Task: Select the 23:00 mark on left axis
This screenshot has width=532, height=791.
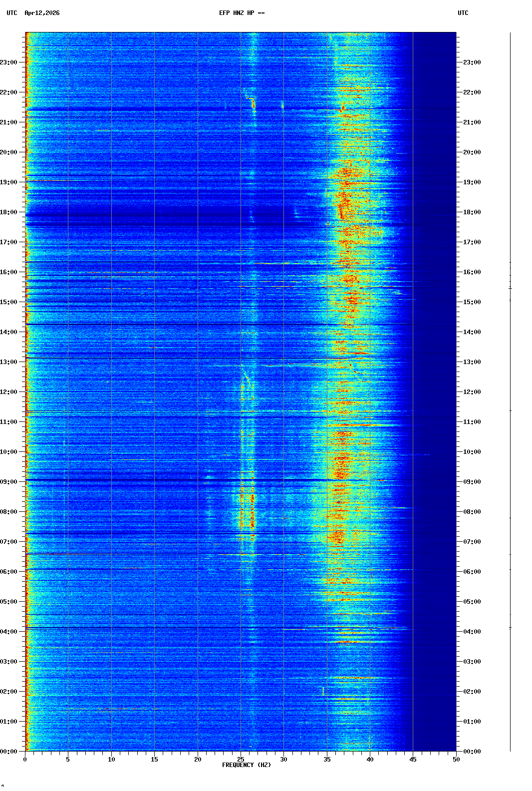Action: click(9, 62)
